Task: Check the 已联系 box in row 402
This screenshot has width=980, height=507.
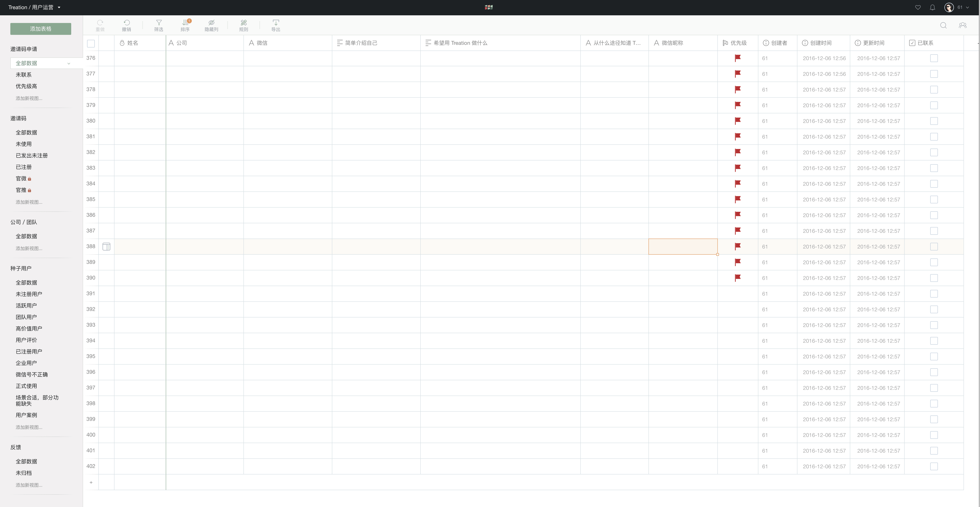Action: point(934,466)
